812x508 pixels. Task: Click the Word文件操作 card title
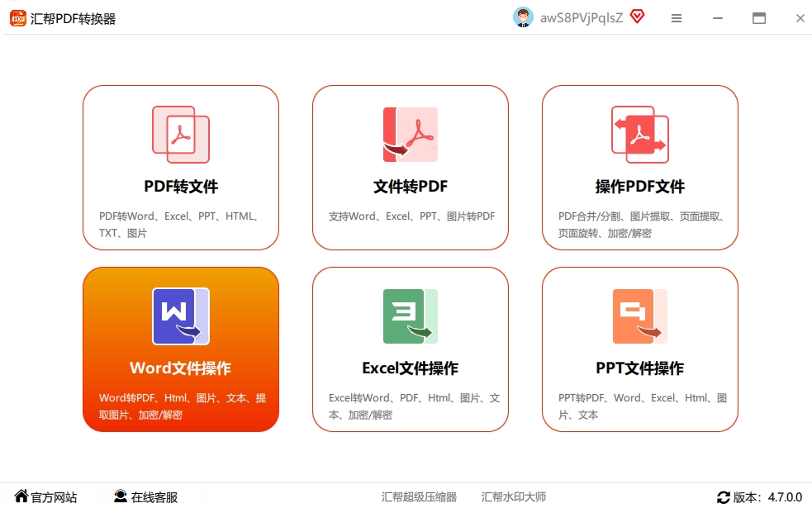tap(181, 368)
